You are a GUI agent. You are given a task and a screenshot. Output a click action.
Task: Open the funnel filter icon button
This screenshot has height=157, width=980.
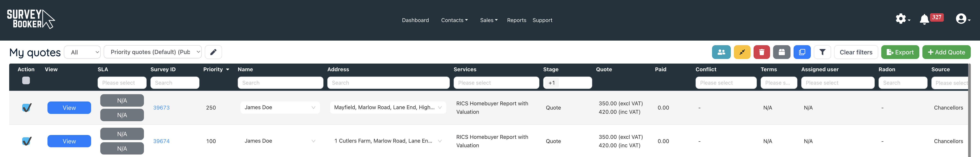(x=822, y=52)
